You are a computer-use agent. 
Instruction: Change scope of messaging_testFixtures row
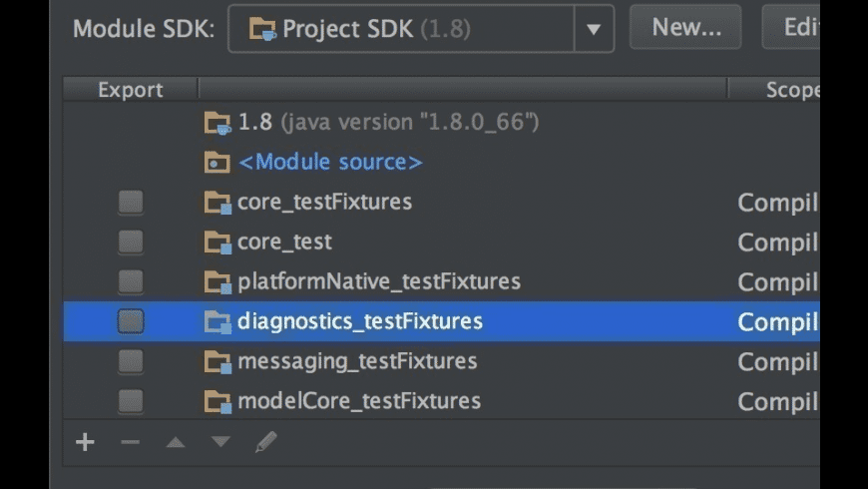pyautogui.click(x=777, y=361)
